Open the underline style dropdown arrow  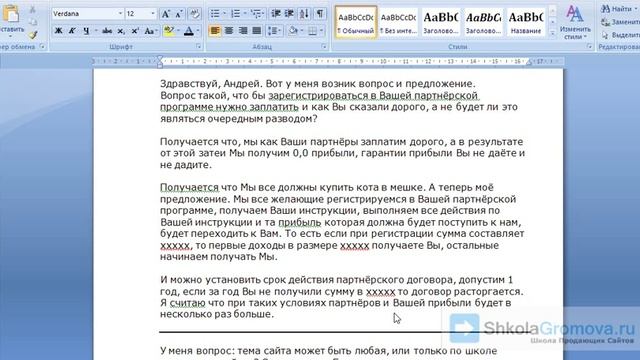click(x=96, y=31)
